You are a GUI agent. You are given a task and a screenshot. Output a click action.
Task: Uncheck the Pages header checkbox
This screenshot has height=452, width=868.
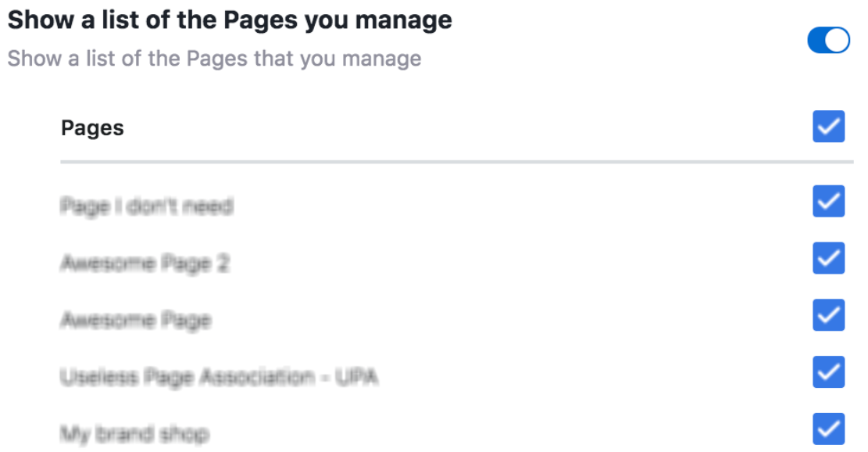click(828, 127)
